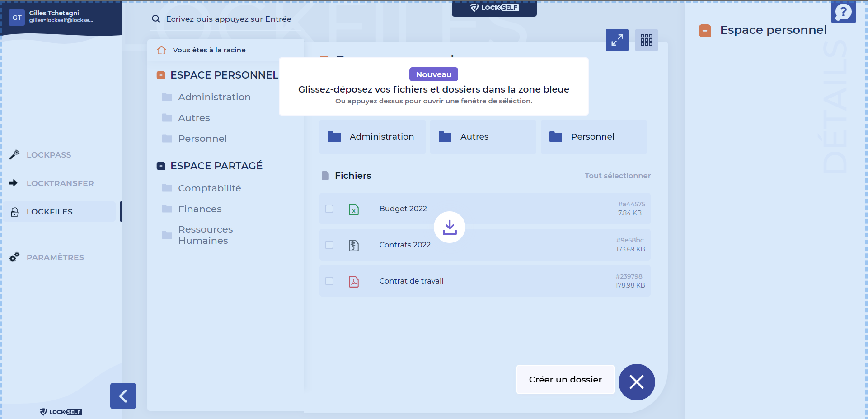Viewport: 868px width, 419px height.
Task: Click the help question mark icon
Action: (843, 12)
